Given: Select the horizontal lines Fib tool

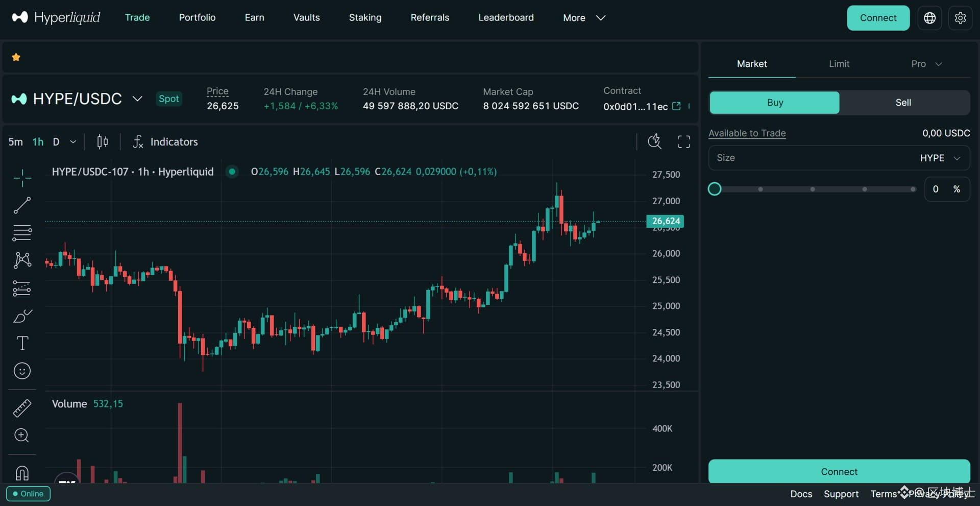Looking at the screenshot, I should point(22,233).
